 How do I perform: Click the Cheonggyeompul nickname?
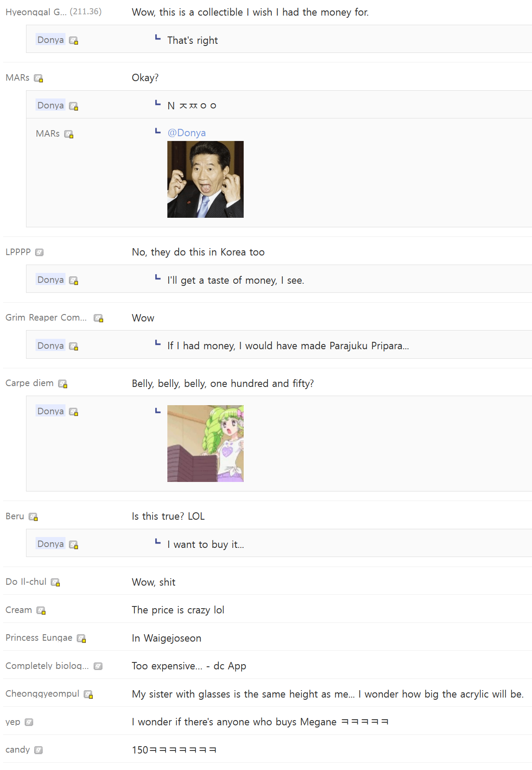(42, 694)
